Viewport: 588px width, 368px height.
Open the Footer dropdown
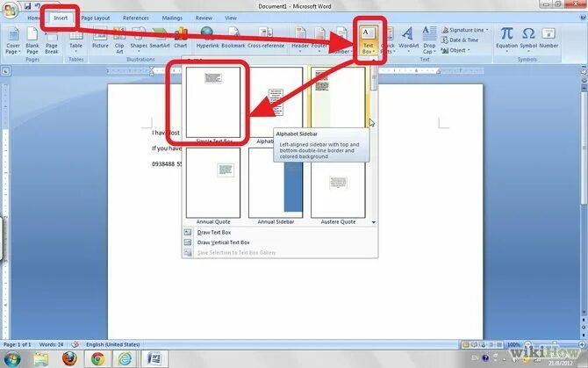tap(319, 40)
